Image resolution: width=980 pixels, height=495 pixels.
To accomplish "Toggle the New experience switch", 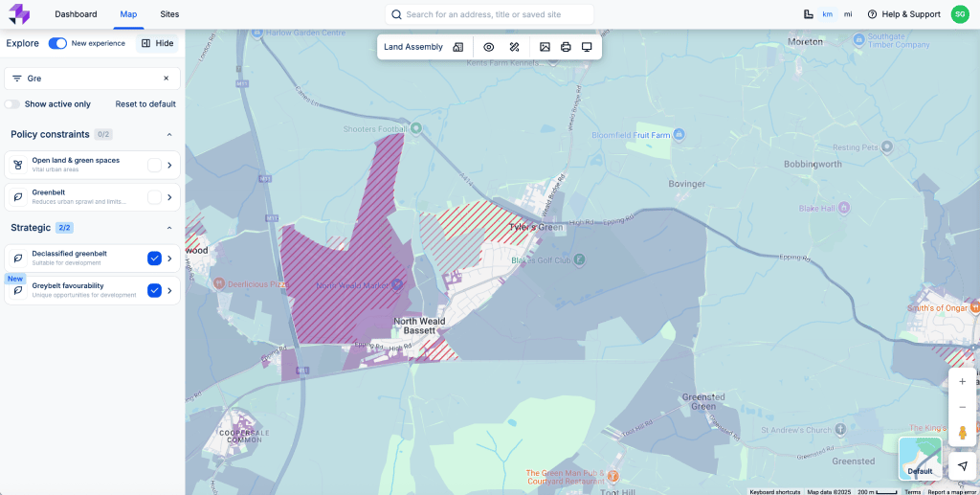I will pos(57,43).
